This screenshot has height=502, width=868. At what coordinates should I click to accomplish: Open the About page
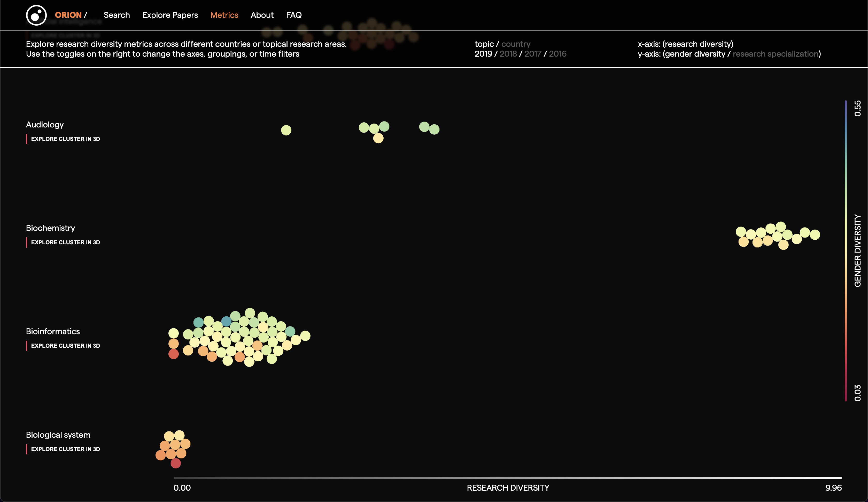tap(262, 15)
